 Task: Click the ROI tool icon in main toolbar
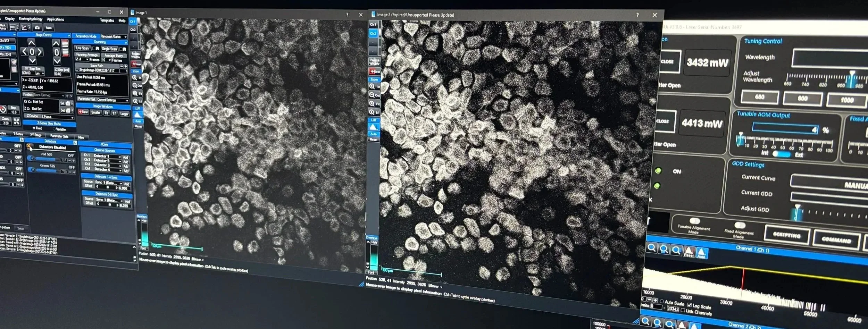[x=13, y=27]
